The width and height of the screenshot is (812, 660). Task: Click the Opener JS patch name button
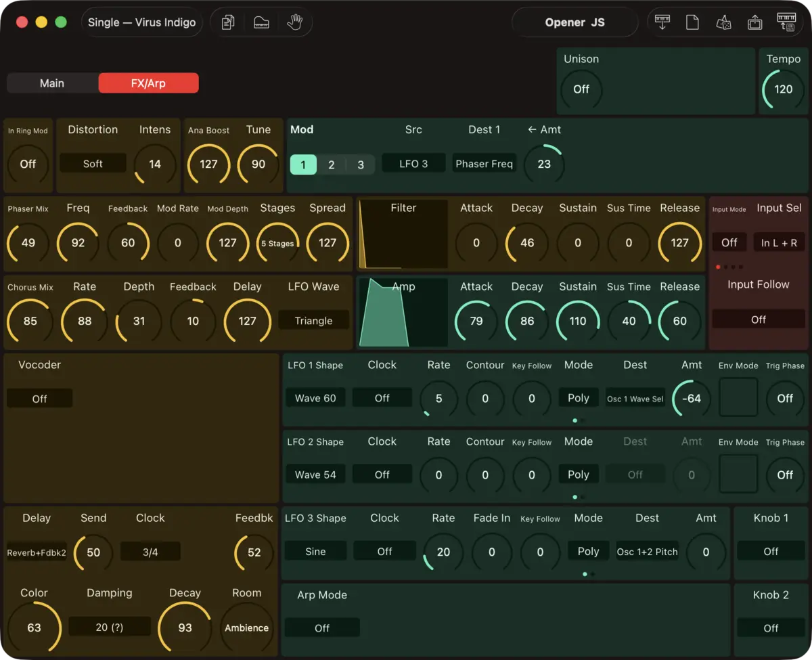575,22
